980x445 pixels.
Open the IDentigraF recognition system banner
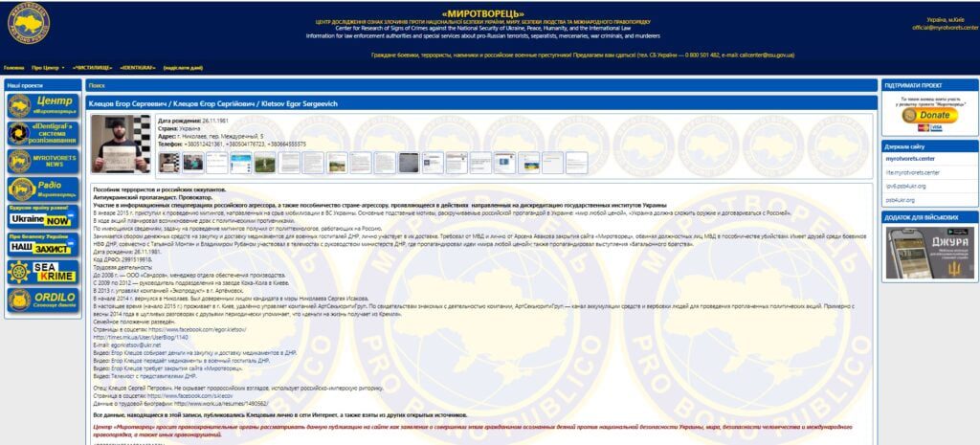(41, 134)
